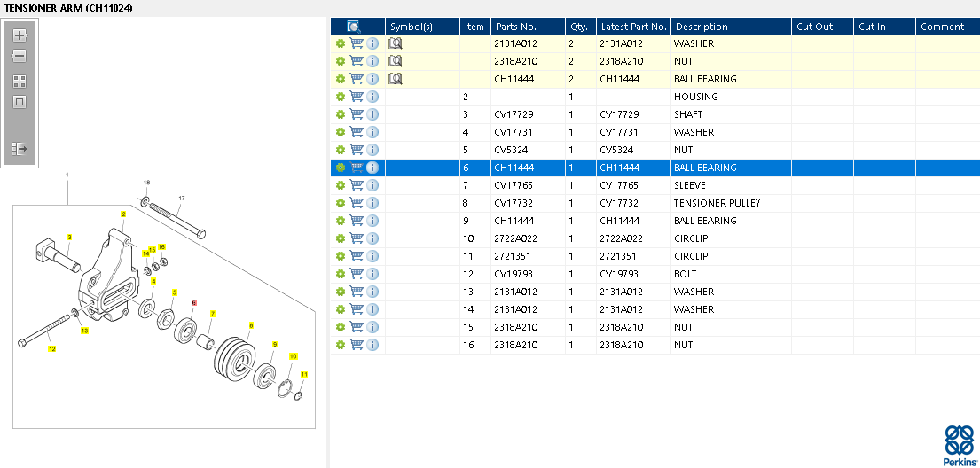Select callout 5 on the diagram
The height and width of the screenshot is (468, 980).
pyautogui.click(x=175, y=292)
